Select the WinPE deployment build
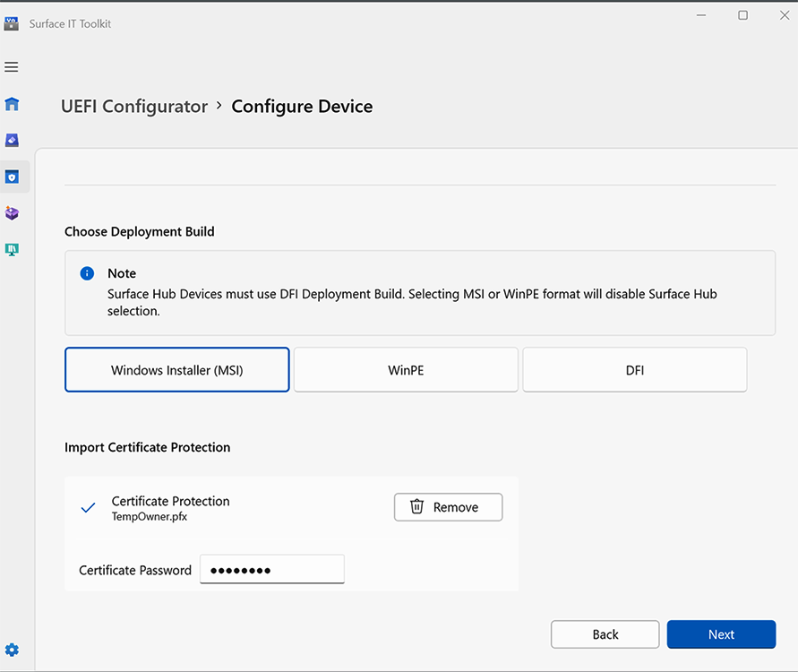Image resolution: width=798 pixels, height=672 pixels. pos(405,369)
